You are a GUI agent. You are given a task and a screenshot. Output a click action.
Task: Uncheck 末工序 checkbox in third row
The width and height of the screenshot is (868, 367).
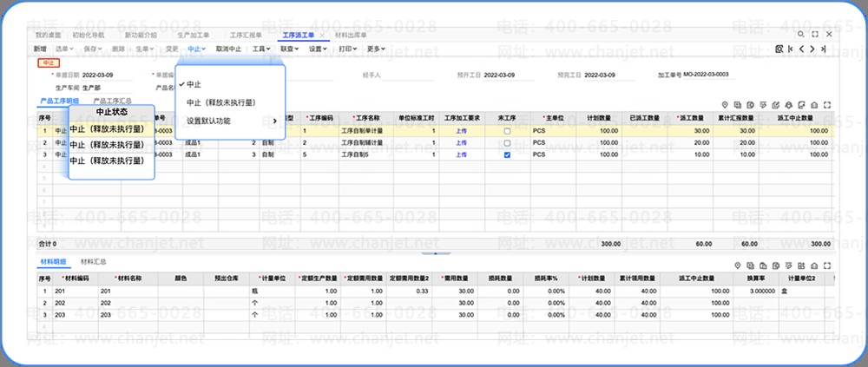(x=506, y=154)
